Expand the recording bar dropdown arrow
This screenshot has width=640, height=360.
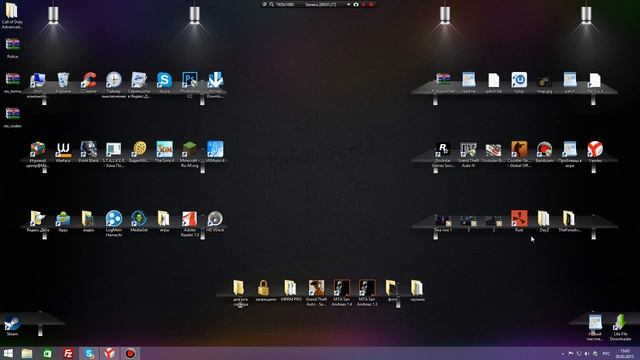coord(348,4)
